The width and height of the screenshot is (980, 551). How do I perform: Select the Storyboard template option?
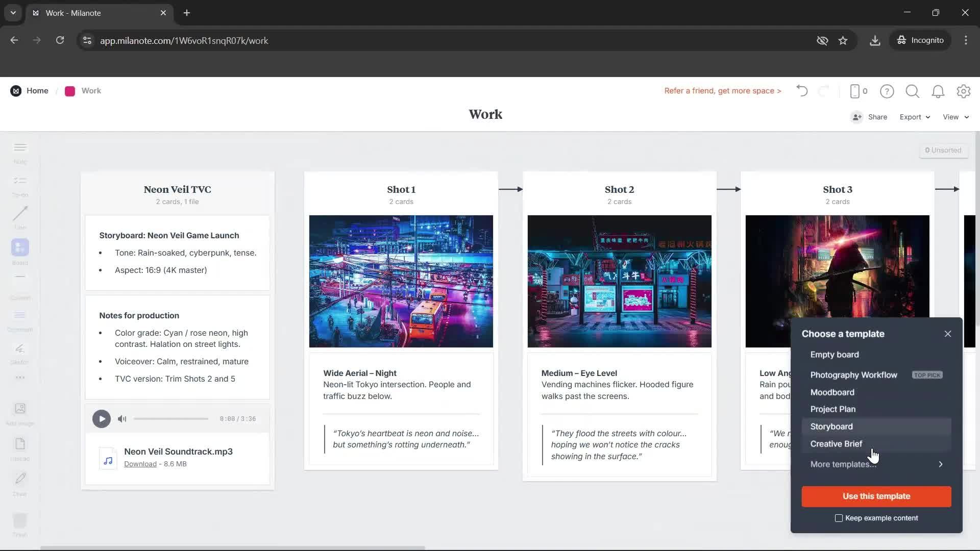(x=831, y=427)
